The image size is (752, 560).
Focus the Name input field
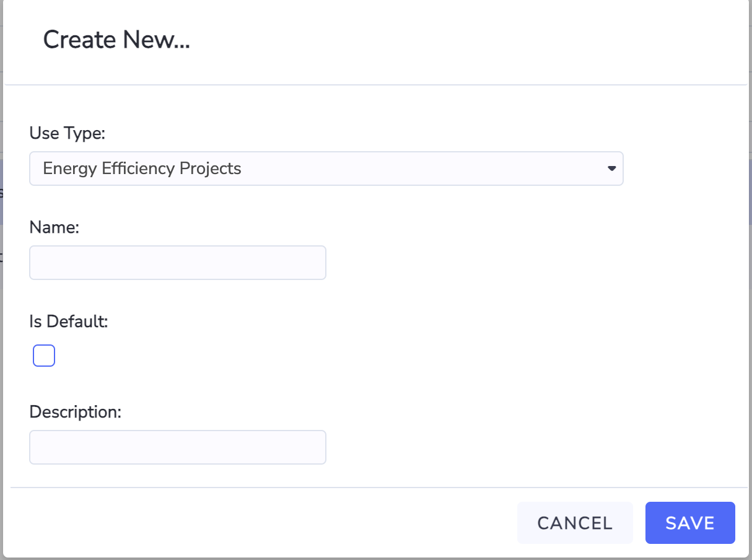[x=178, y=263]
